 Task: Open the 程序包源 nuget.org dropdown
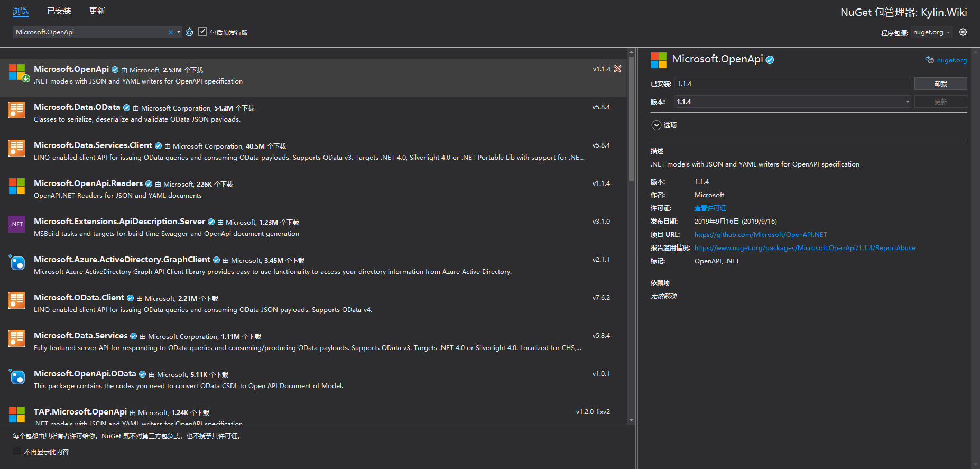click(x=931, y=32)
